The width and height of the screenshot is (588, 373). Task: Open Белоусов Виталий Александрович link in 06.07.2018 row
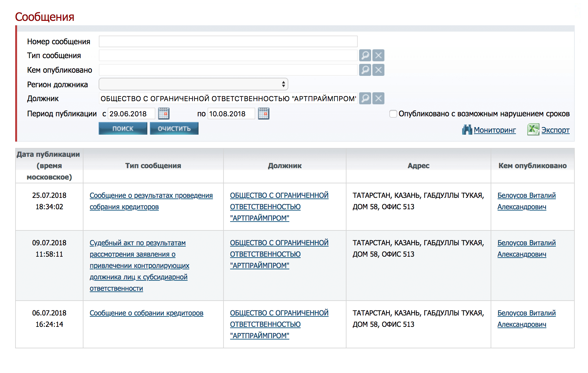click(527, 319)
